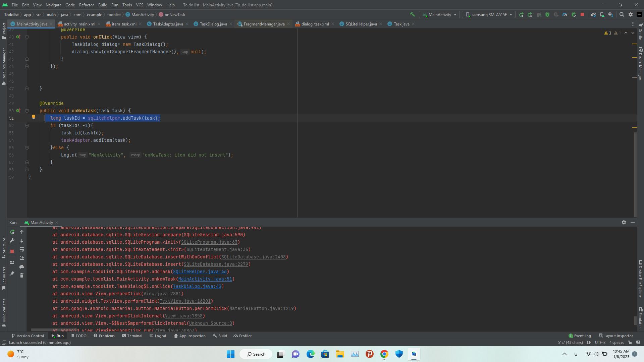Open the TaskDialog.java:43 stack link

click(197, 286)
